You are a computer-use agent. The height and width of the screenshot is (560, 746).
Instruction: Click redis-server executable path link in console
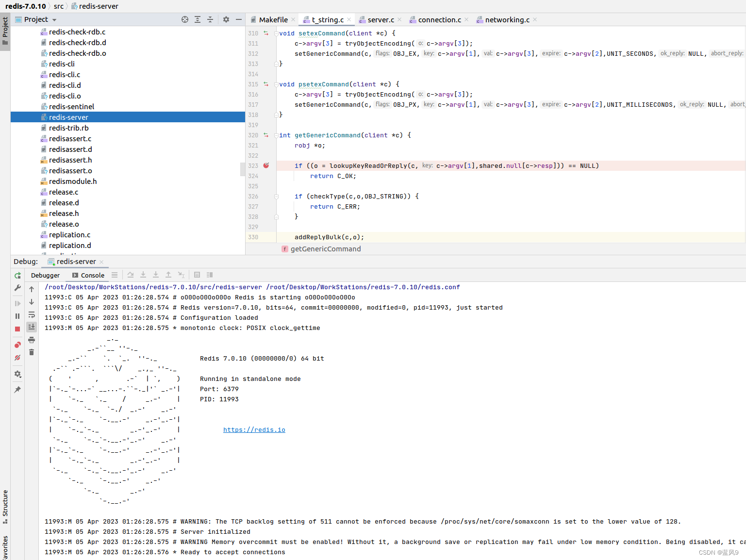pos(153,287)
